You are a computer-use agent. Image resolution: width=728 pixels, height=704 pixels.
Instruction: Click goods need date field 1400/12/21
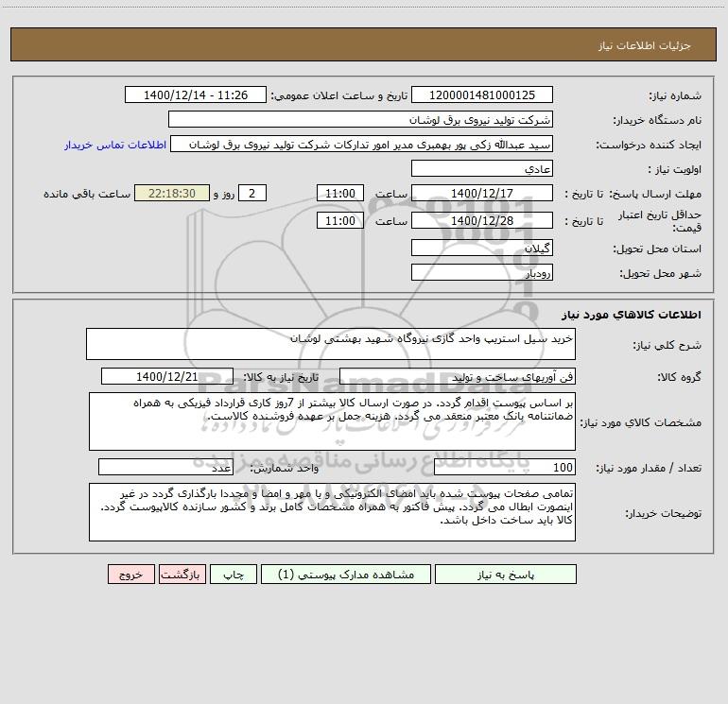167,376
